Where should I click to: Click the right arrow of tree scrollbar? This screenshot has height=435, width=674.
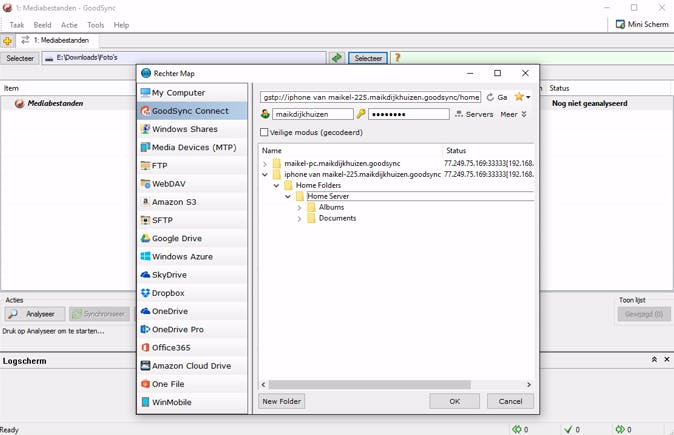[529, 384]
